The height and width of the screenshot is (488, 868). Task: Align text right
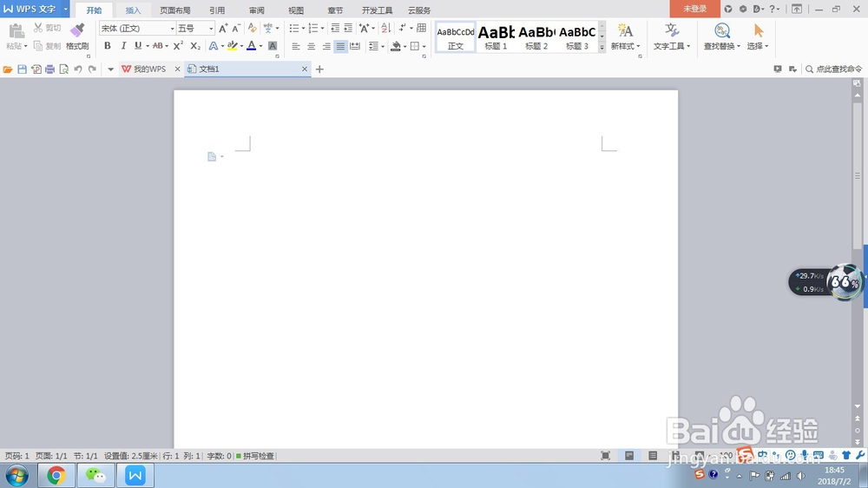[326, 47]
